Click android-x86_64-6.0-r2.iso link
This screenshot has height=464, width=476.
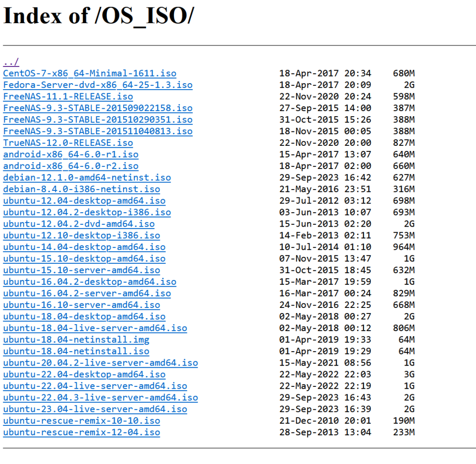(71, 166)
